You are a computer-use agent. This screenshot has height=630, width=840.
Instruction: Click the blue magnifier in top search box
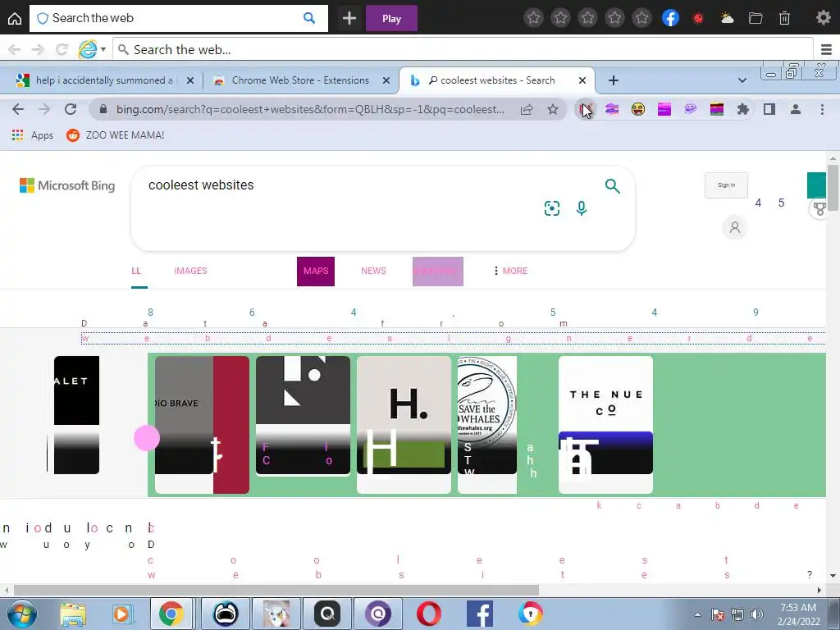(x=309, y=18)
